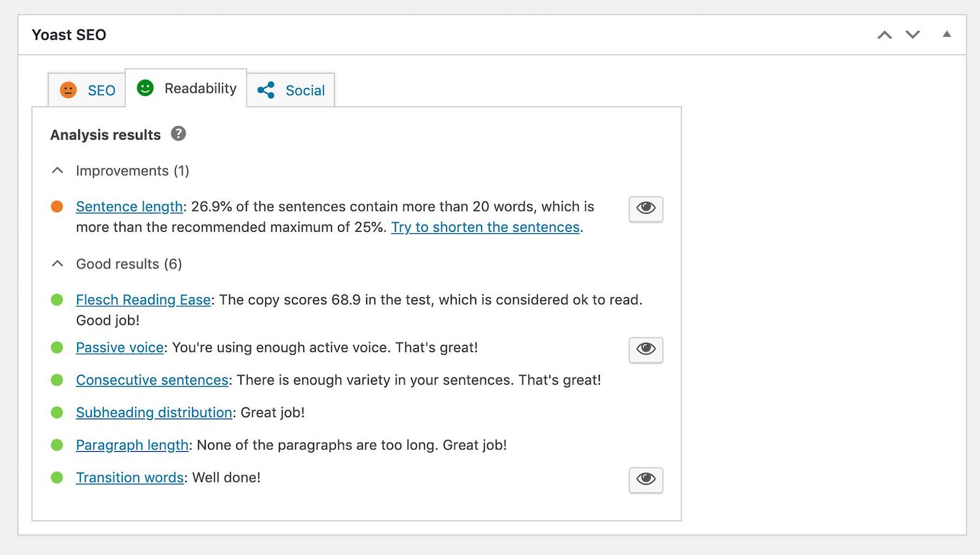Move Yoast SEO panel down with arrow
This screenshot has width=980, height=555.
point(913,35)
